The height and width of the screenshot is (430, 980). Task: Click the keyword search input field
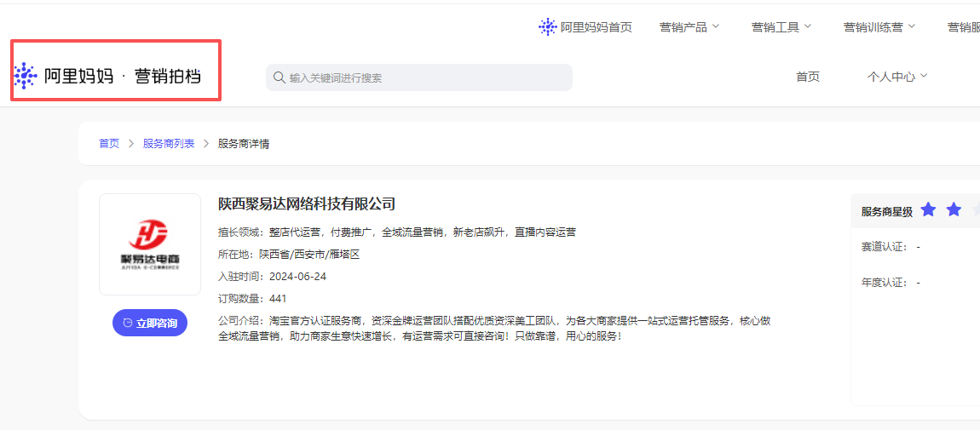[x=418, y=77]
